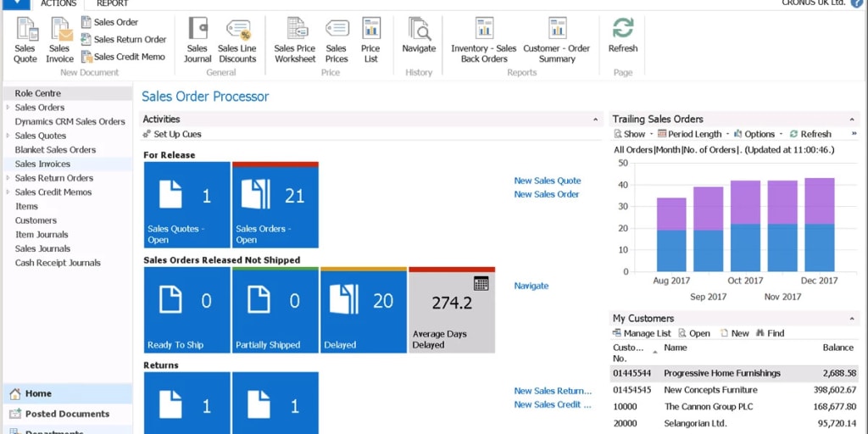The width and height of the screenshot is (868, 434).
Task: Click Find in My Customers toolbar
Action: coord(770,333)
